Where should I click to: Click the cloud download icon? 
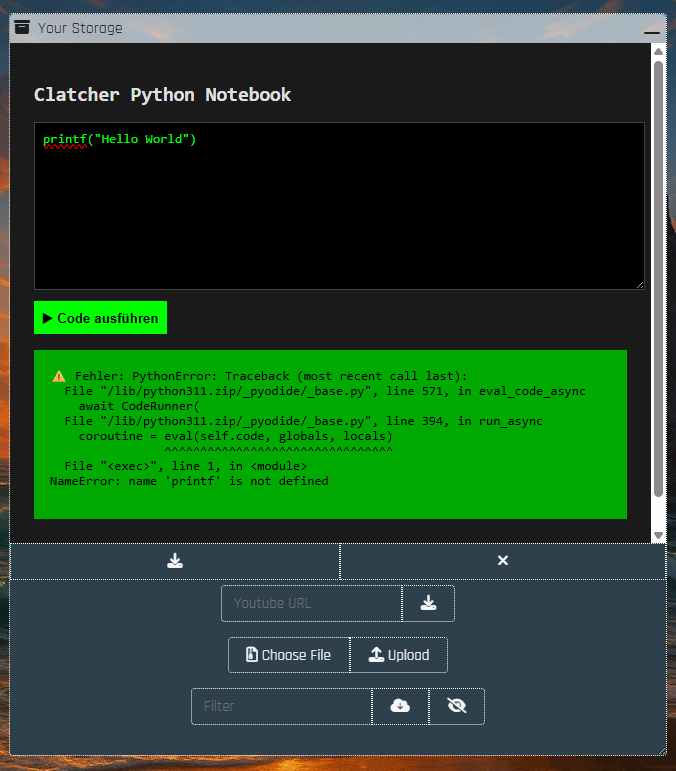point(400,706)
